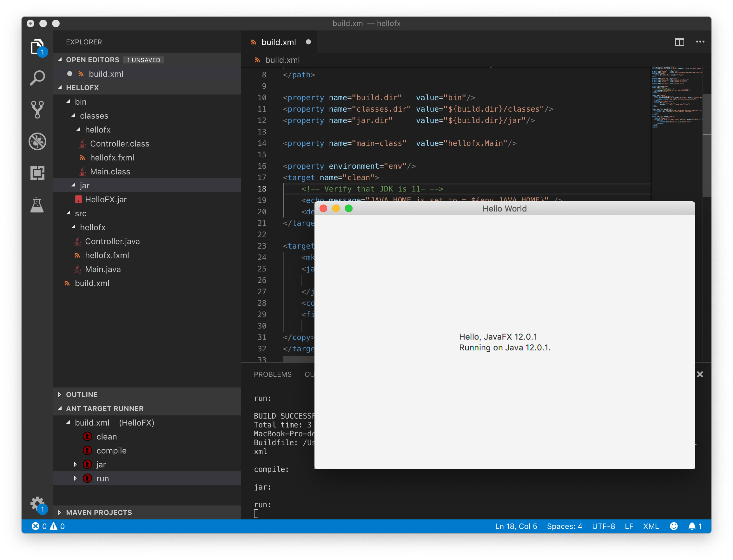Run the clean Ant target
733x560 pixels.
(x=106, y=436)
